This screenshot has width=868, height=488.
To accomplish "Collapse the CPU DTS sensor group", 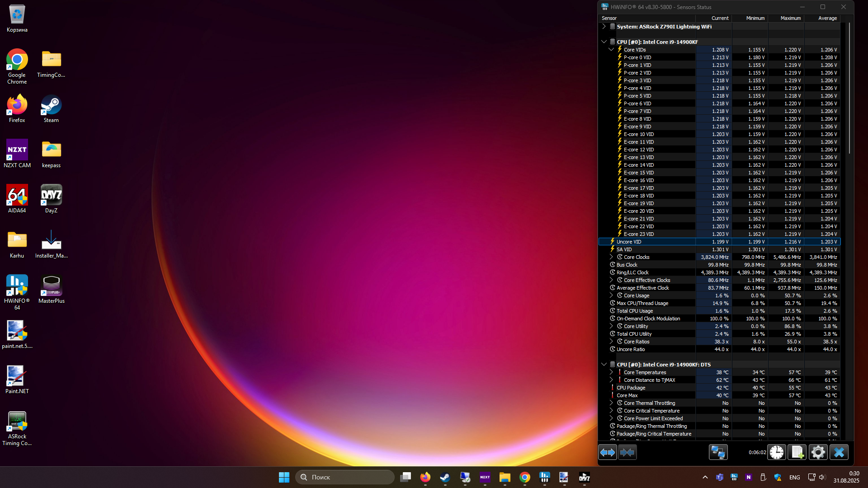I will point(604,365).
